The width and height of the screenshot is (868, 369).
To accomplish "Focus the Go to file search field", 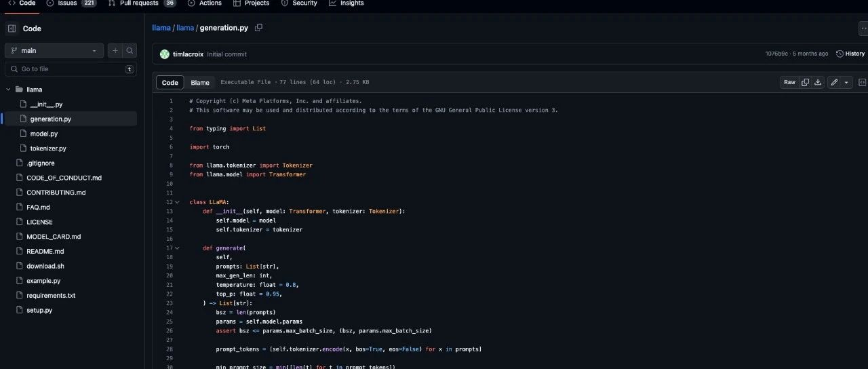I will tap(71, 69).
